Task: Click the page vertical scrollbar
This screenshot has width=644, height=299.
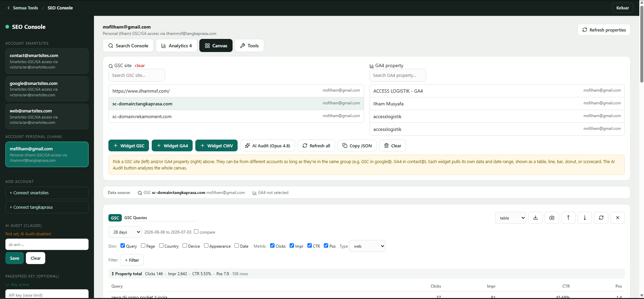Action: [642, 44]
